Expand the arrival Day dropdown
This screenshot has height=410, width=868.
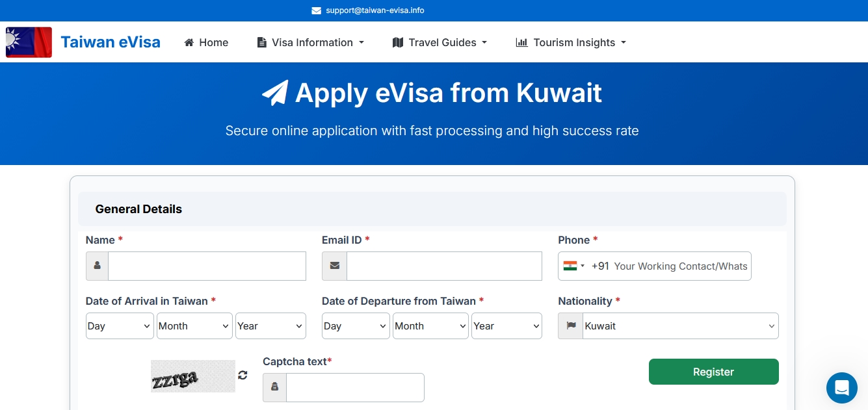coord(120,326)
